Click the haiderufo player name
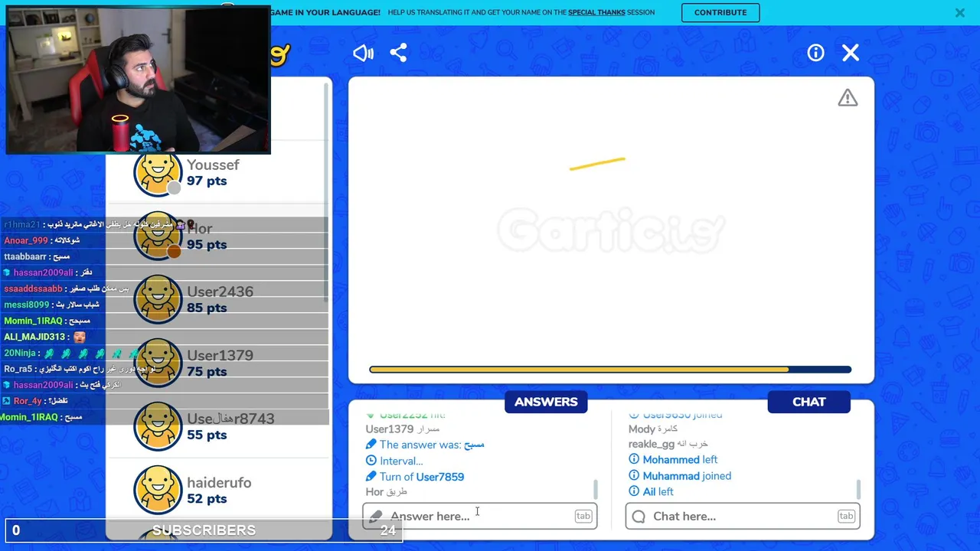Screen dimensions: 980x551 (x=219, y=482)
